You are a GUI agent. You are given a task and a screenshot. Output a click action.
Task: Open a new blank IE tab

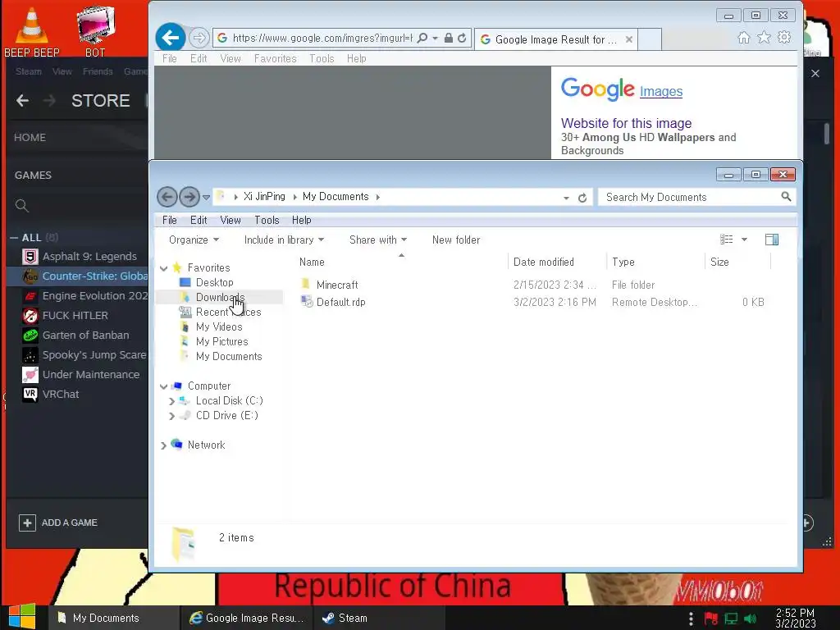point(650,39)
